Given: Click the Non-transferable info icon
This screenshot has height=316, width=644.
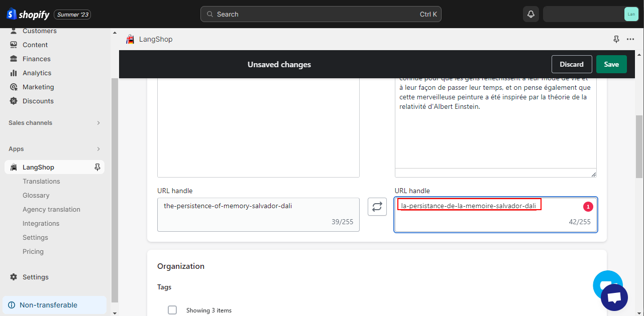Looking at the screenshot, I should 12,305.
